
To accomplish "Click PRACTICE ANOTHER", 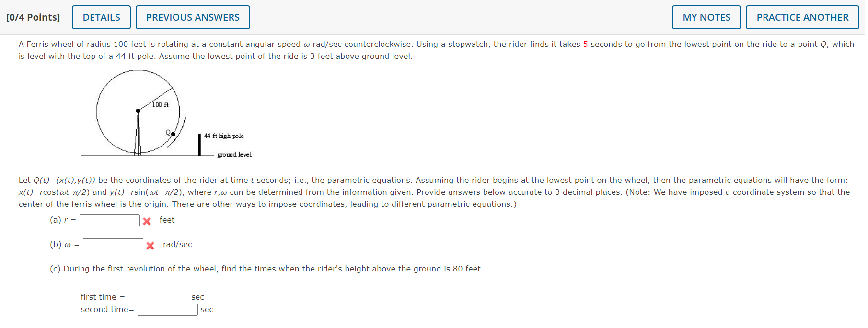I will point(802,17).
